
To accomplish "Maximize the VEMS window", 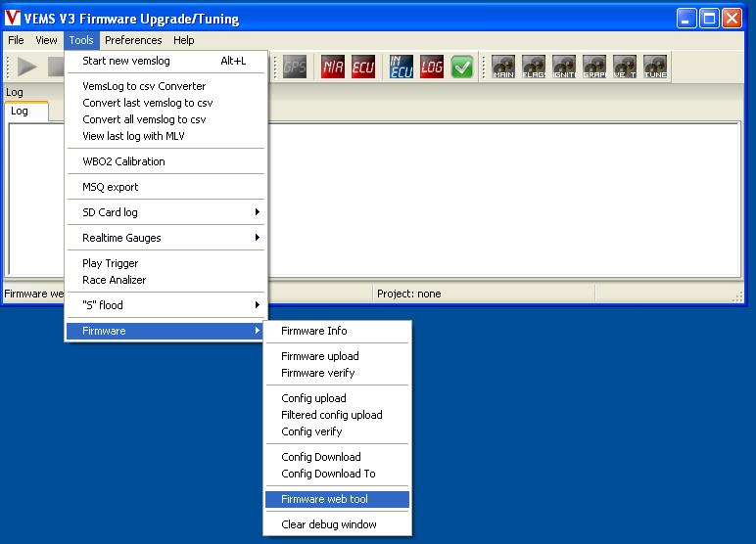I will pyautogui.click(x=709, y=19).
